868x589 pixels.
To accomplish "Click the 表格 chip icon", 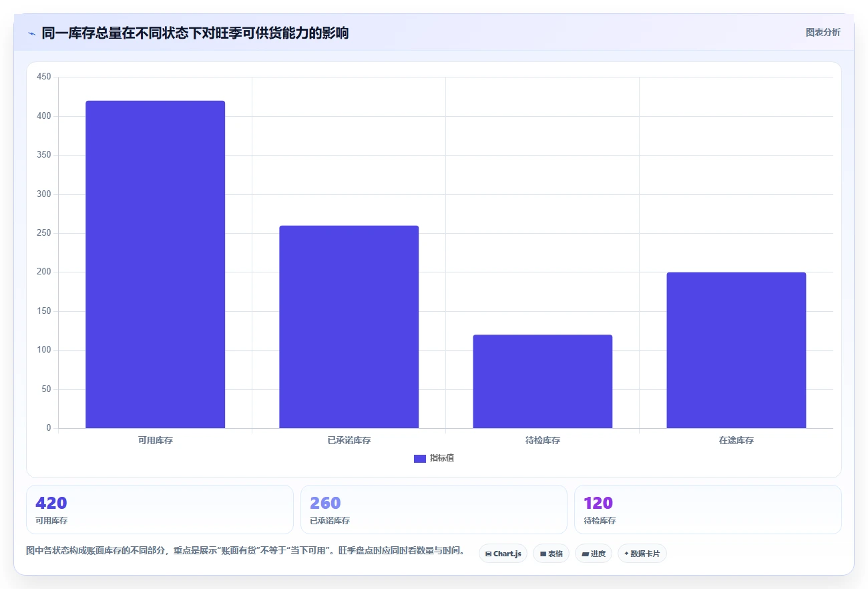I will (543, 554).
